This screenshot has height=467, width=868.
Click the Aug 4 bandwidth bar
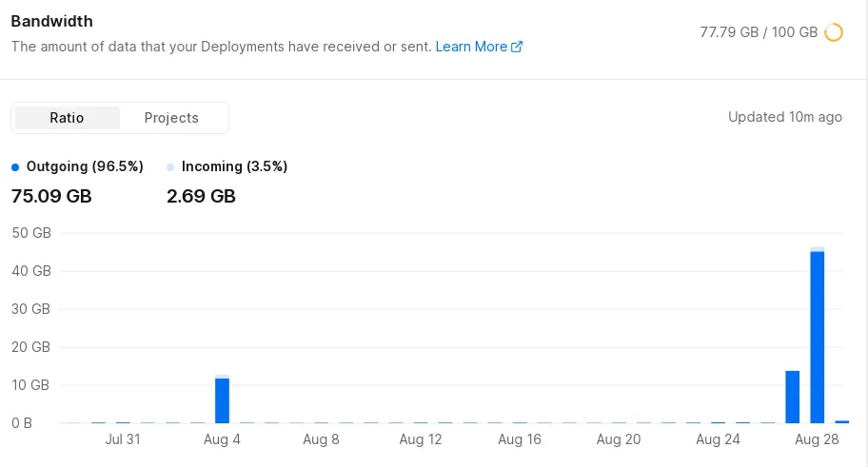tap(222, 400)
